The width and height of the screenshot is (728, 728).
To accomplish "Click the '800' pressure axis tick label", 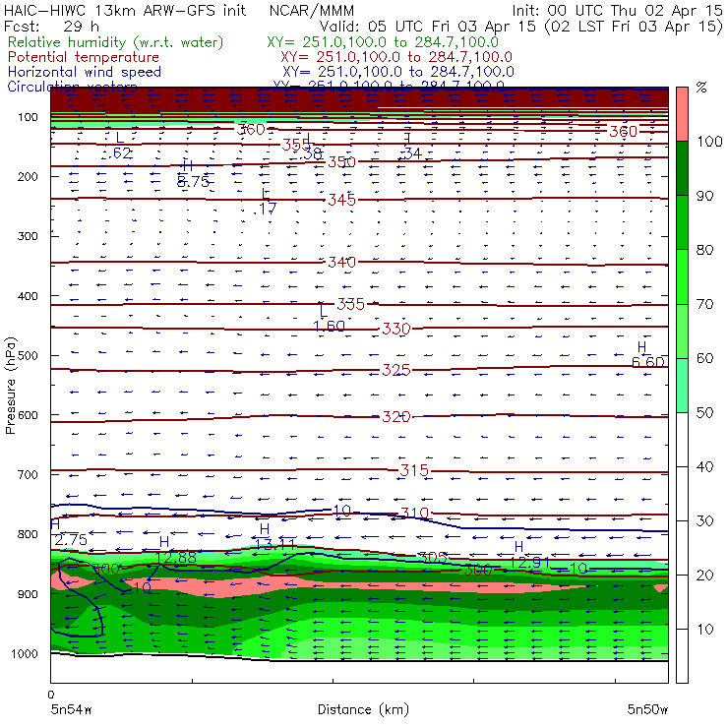I will pos(28,534).
